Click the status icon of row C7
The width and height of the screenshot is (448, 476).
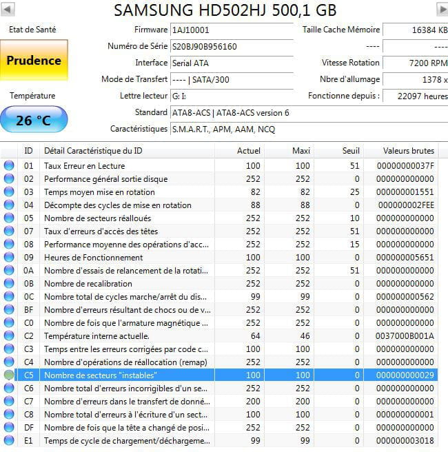pos(9,401)
